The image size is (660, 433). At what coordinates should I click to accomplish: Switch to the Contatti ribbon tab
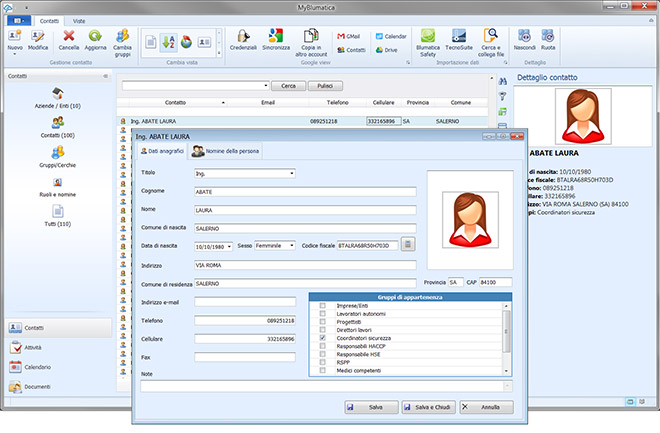[49, 21]
